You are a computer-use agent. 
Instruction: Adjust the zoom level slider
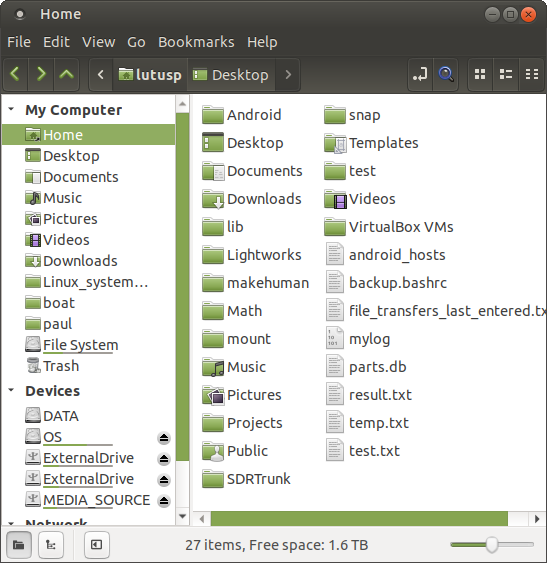pos(492,545)
